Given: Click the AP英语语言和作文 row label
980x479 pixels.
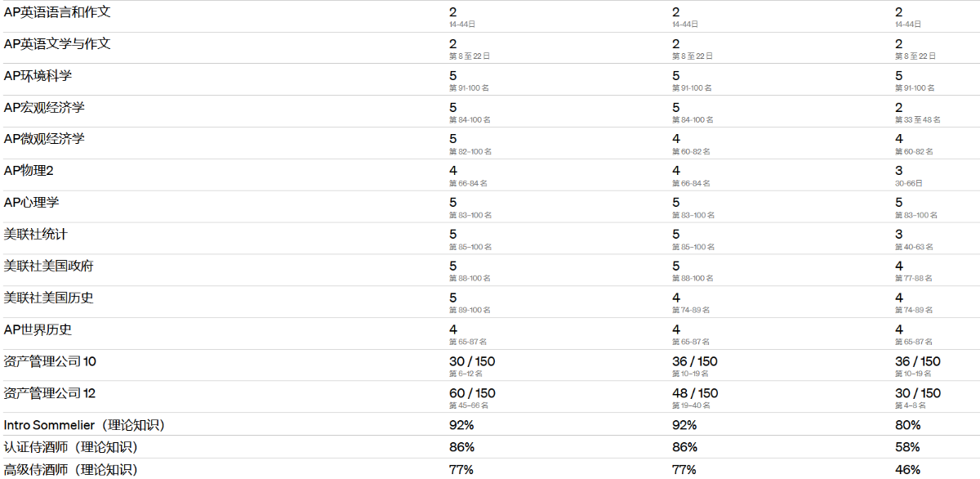Looking at the screenshot, I should 57,12.
